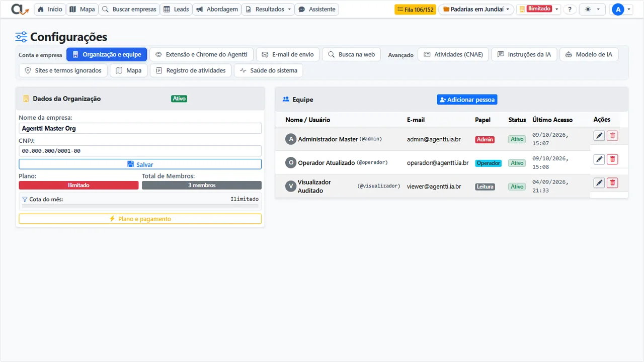Open the user account avatar menu
The image size is (644, 362).
pos(621,10)
